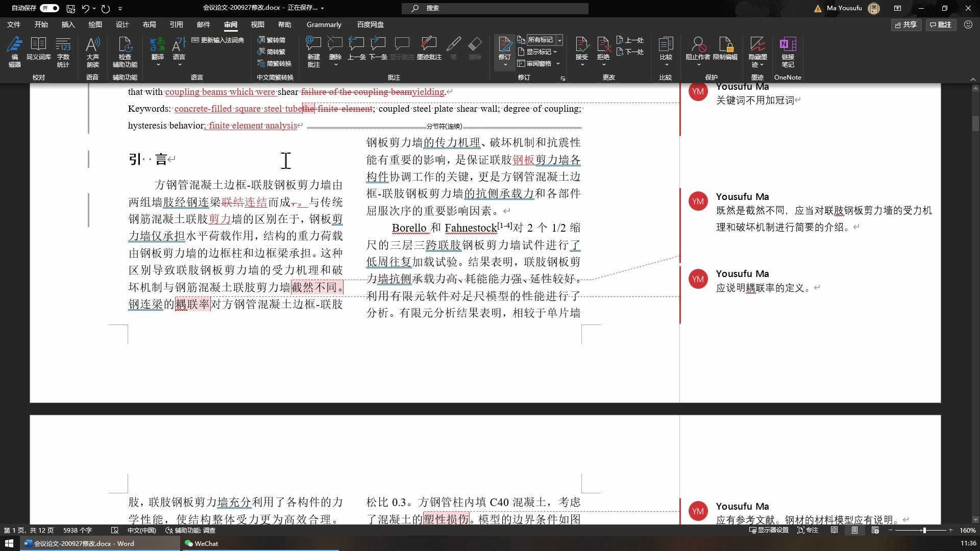
Task: Send feedback with the smiley icon
Action: tap(968, 24)
